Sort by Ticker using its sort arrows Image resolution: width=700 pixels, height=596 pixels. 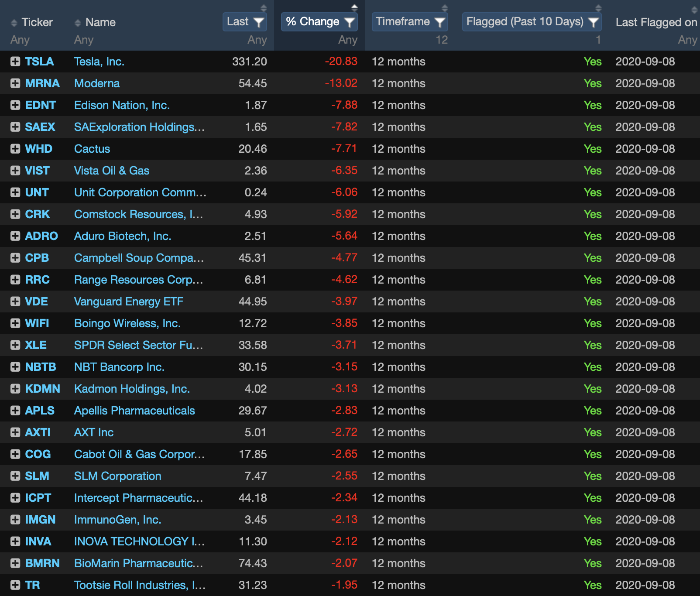point(14,23)
